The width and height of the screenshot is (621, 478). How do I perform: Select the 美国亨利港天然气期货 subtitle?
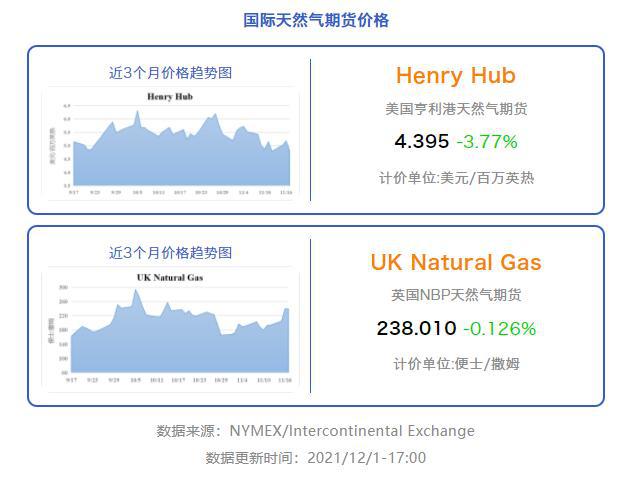(456, 108)
